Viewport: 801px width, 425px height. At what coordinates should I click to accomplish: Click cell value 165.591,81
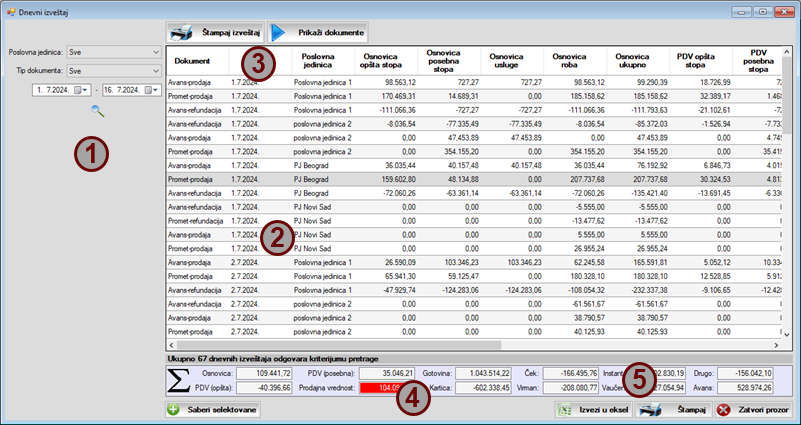coord(651,263)
